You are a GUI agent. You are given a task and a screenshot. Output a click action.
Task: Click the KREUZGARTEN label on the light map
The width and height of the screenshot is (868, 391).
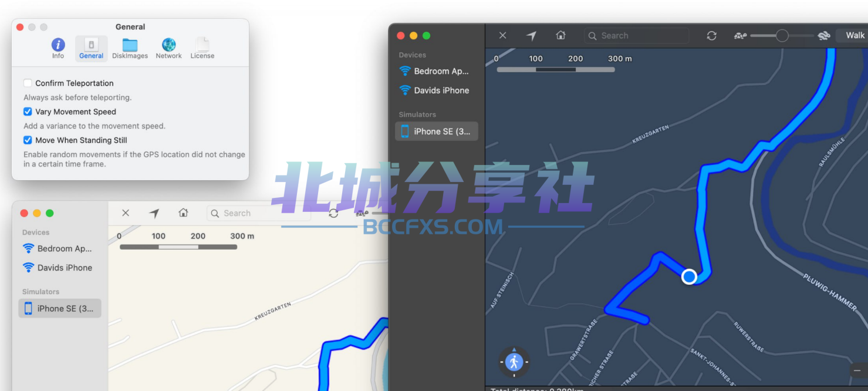(x=272, y=311)
